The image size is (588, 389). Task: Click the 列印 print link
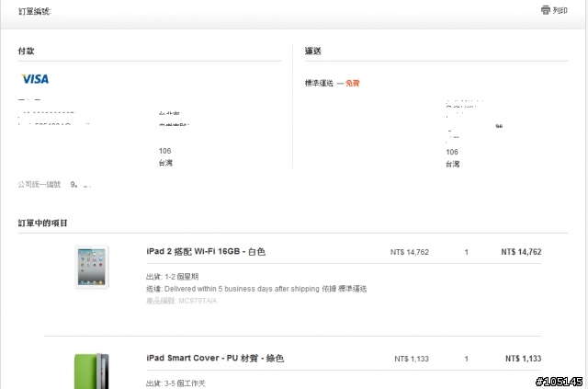[560, 10]
